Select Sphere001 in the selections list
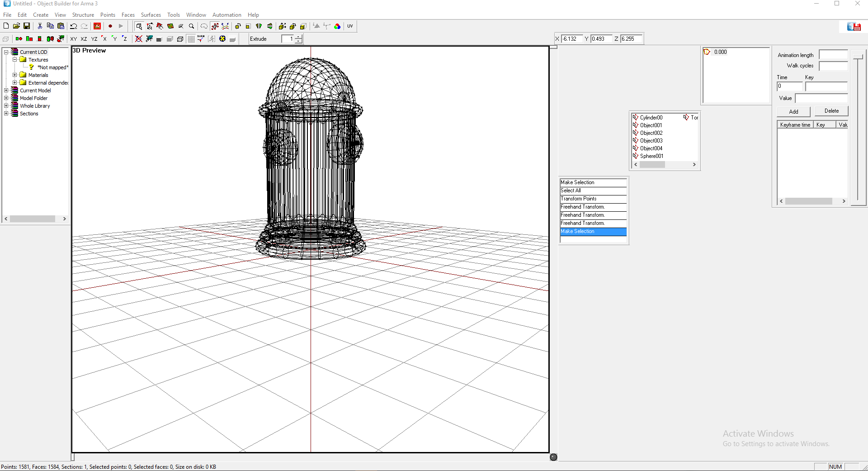Screen dimensions: 868x471 (x=651, y=156)
